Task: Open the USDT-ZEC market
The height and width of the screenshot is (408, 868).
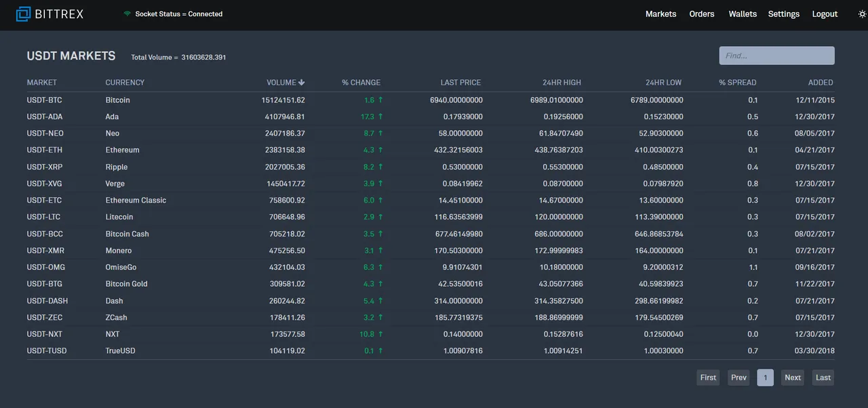Action: point(45,317)
